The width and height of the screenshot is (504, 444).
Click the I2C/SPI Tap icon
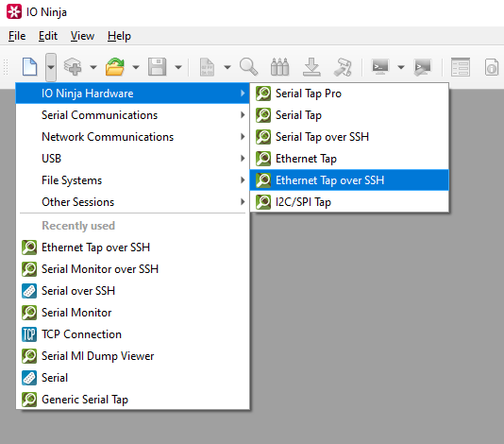pyautogui.click(x=263, y=202)
